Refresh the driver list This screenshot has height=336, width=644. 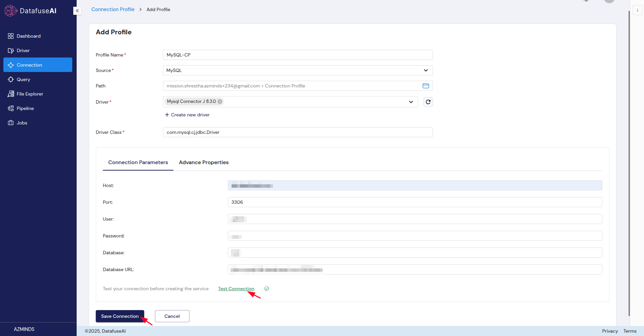coord(428,102)
